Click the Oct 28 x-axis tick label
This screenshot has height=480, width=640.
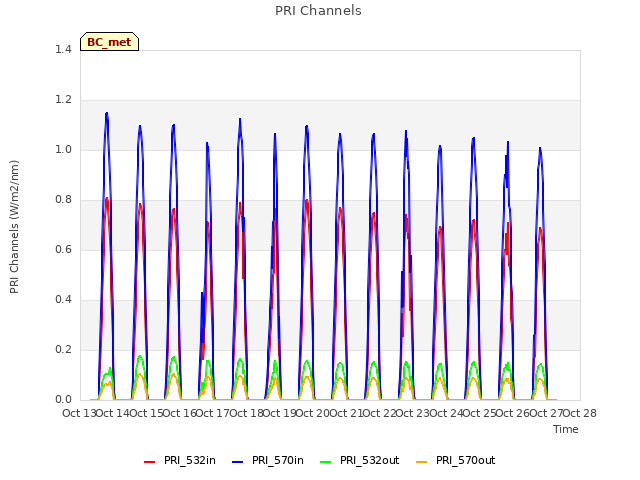[580, 413]
